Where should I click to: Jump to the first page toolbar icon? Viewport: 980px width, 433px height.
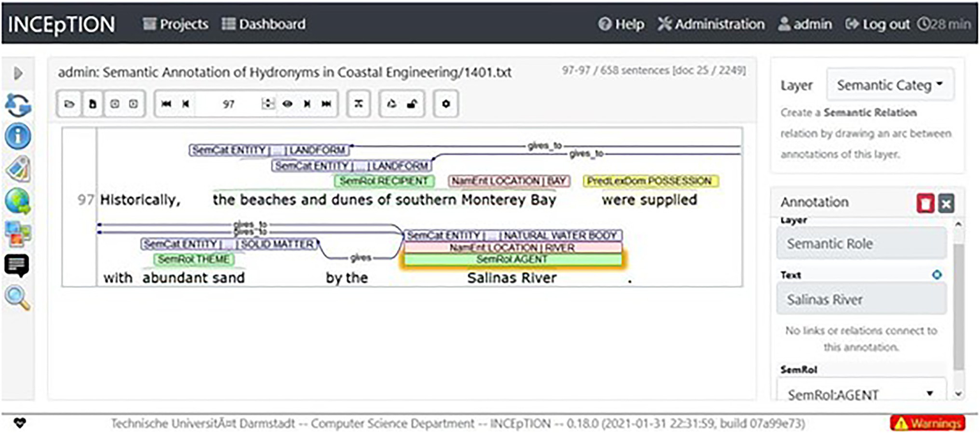[167, 104]
